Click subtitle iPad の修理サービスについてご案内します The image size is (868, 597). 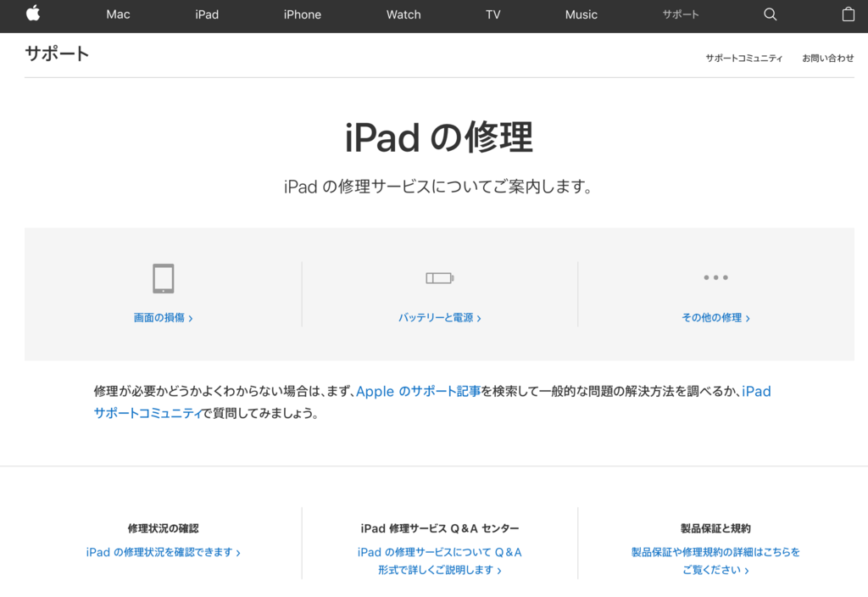pyautogui.click(x=438, y=187)
